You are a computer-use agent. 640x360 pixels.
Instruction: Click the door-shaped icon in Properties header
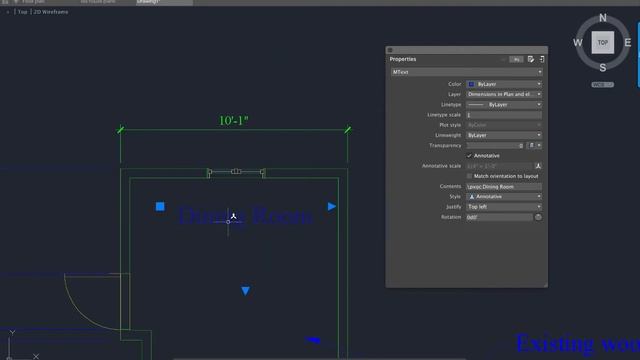542,60
